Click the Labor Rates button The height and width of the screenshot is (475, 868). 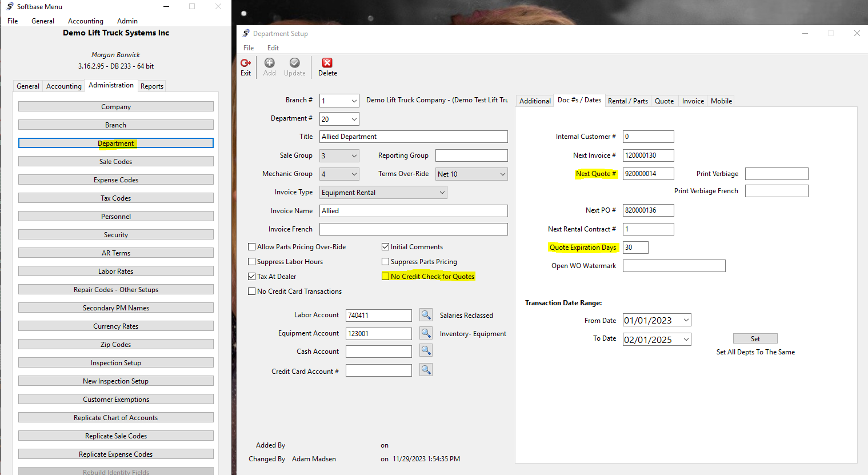point(116,272)
